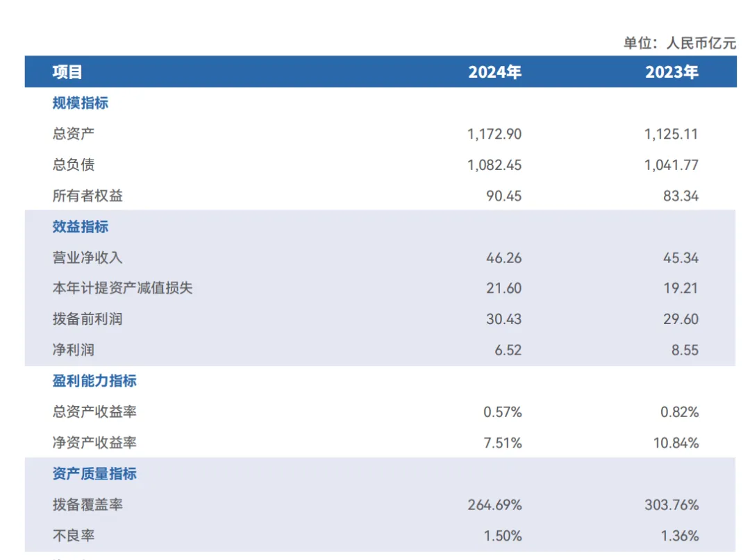Click the 资产质量指标 section heading
The height and width of the screenshot is (560, 750).
94,474
